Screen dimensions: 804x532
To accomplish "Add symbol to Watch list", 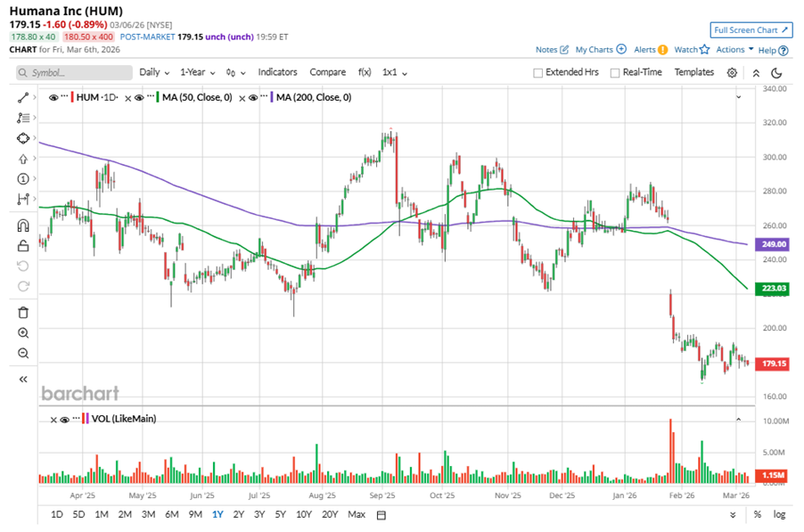I will (692, 50).
